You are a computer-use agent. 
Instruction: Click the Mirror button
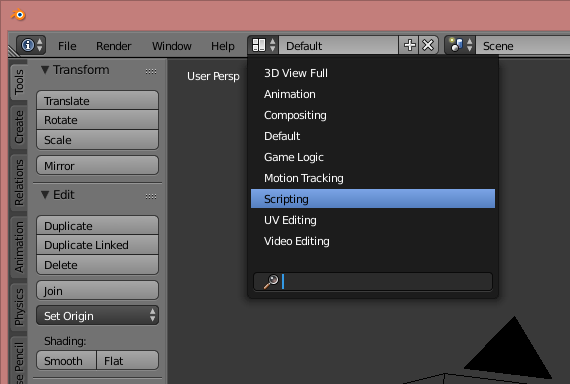click(x=97, y=165)
